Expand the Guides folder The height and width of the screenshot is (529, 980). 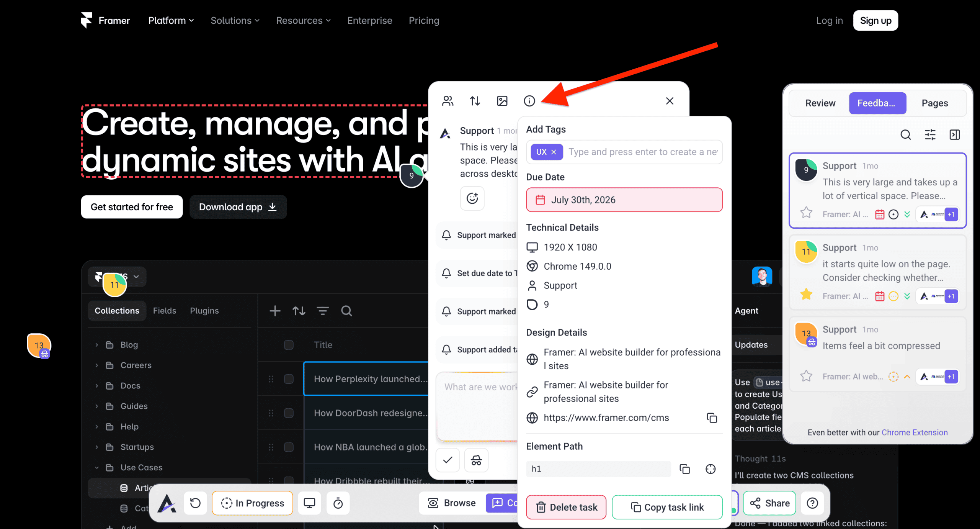pos(96,406)
